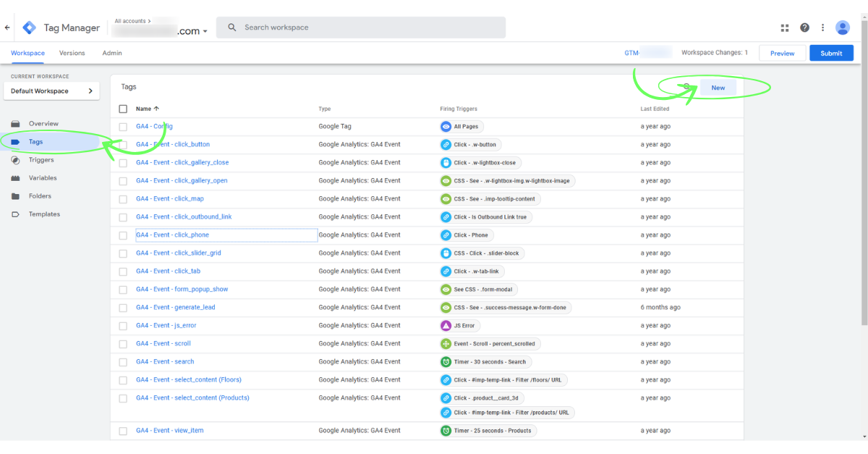Check the click_map tag checkbox
Image resolution: width=868 pixels, height=454 pixels.
[x=123, y=199]
